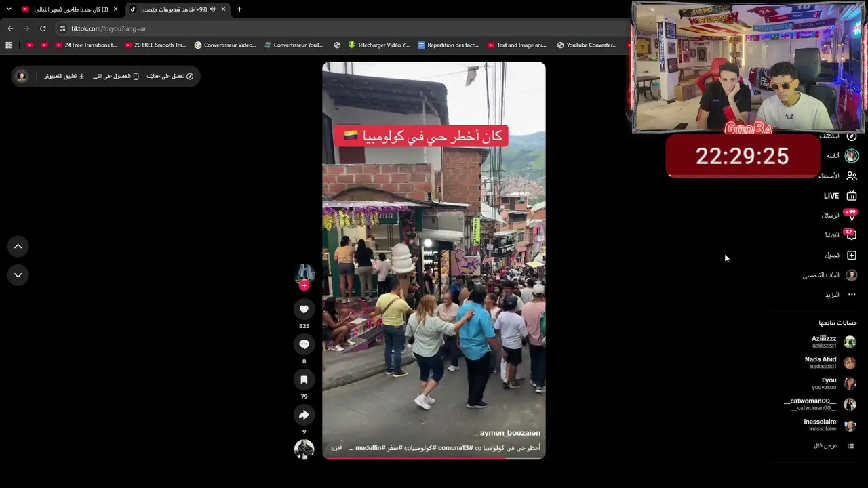The width and height of the screenshot is (868, 488).
Task: Open the first Convertisseur Video bookmark
Action: 225,45
